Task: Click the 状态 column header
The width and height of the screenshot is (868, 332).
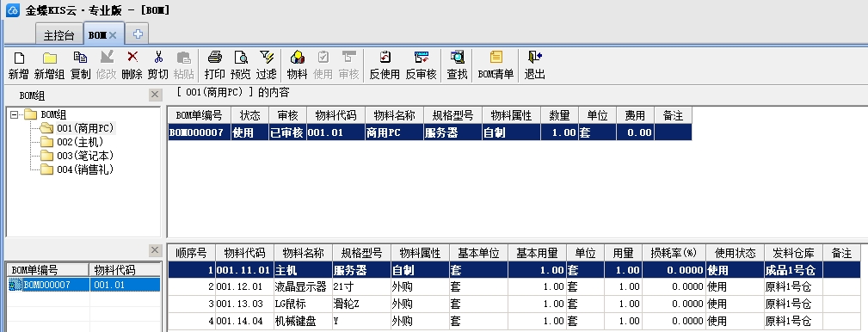Action: [250, 115]
